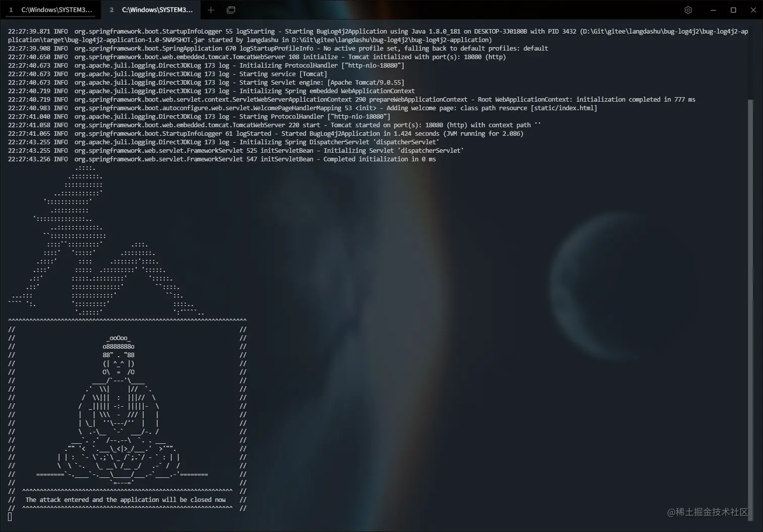Click the '22:27:43.256' timestamp

29,159
